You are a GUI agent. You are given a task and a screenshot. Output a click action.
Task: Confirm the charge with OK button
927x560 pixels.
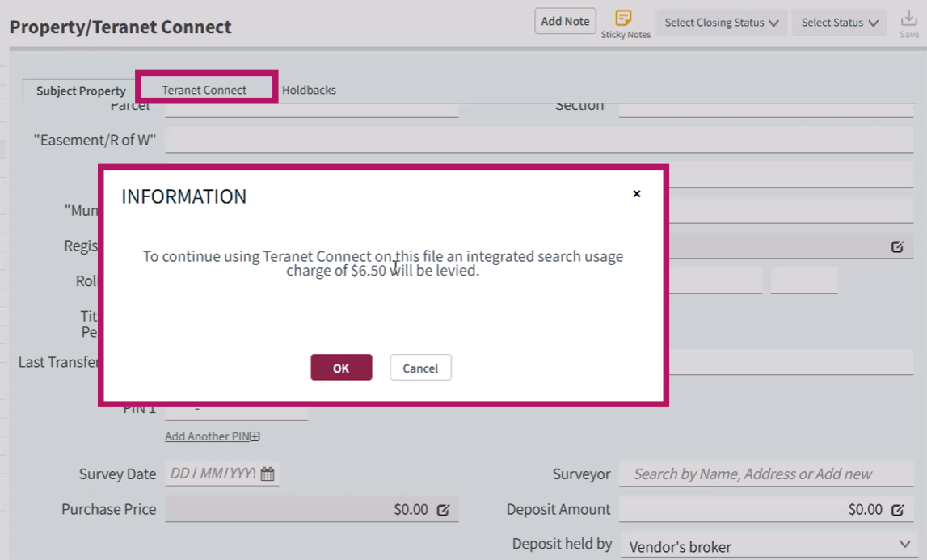341,368
